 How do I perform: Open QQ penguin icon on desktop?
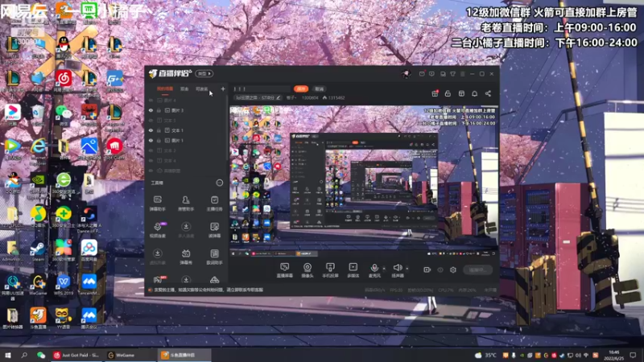[x=64, y=47]
